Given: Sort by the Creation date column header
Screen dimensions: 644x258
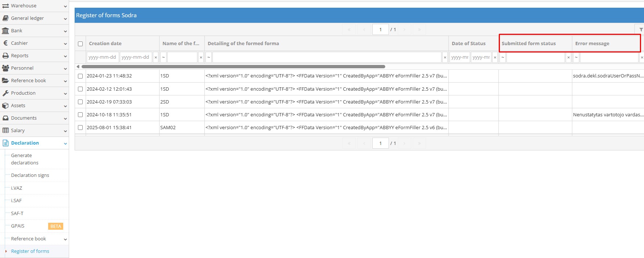Looking at the screenshot, I should coord(105,44).
